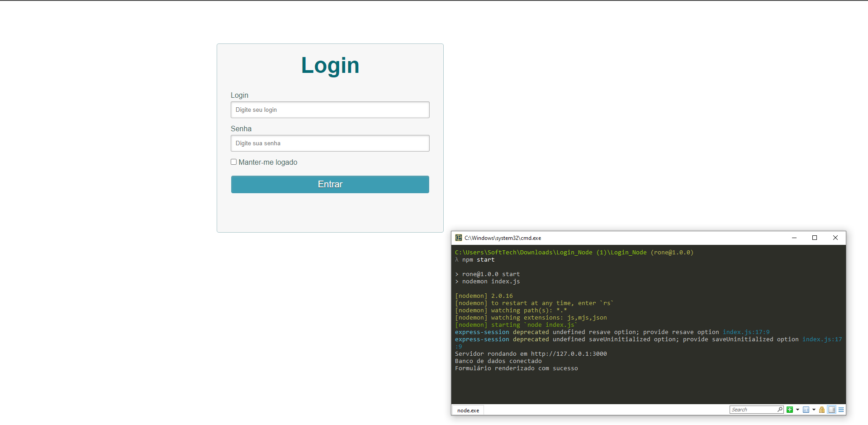Click the cmd.exe title bar app icon

[x=458, y=238]
